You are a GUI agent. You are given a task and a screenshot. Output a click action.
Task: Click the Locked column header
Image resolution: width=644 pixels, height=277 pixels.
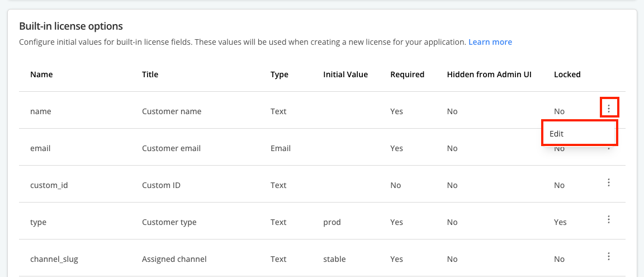pos(567,74)
